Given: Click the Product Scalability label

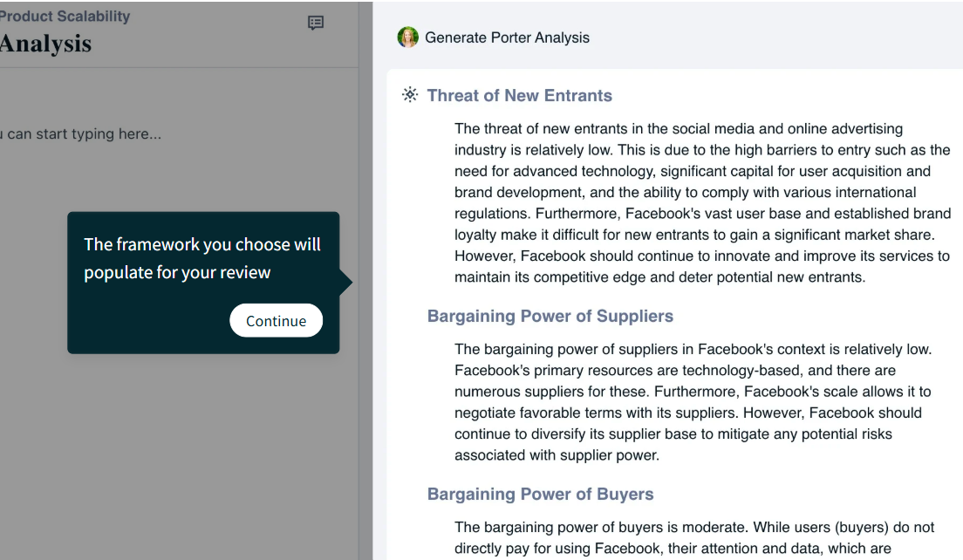Looking at the screenshot, I should pyautogui.click(x=65, y=17).
